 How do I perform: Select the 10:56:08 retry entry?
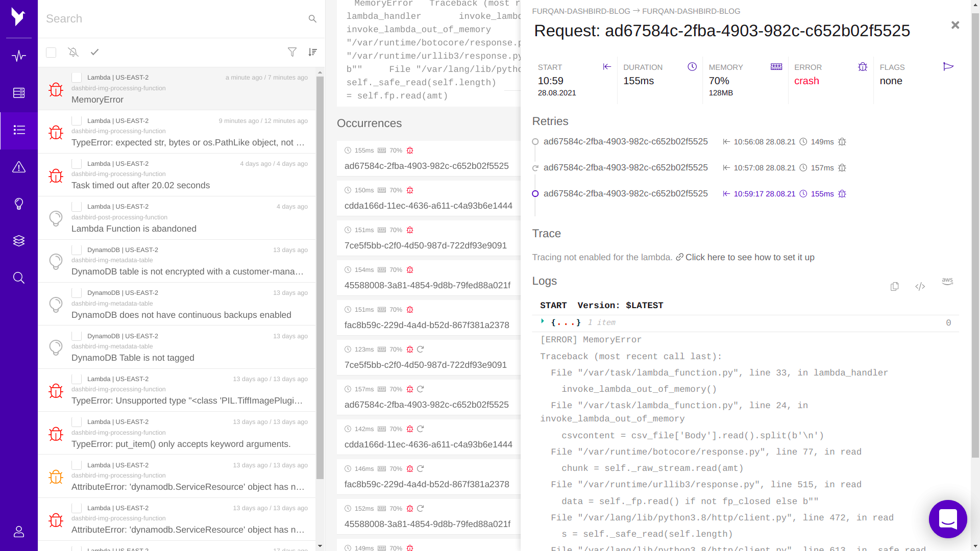click(x=625, y=142)
